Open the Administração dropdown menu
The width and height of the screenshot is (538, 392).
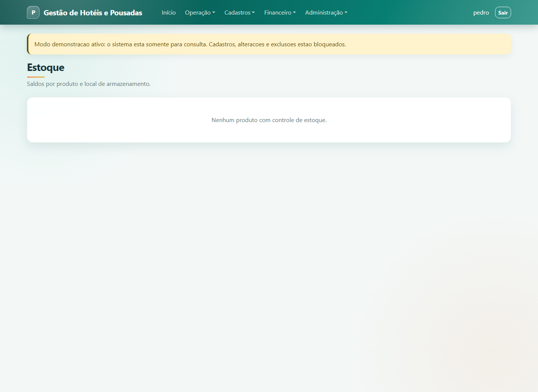coord(326,12)
